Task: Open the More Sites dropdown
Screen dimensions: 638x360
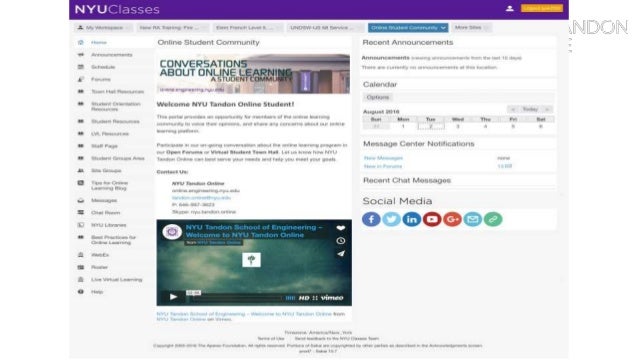Action: (471, 28)
